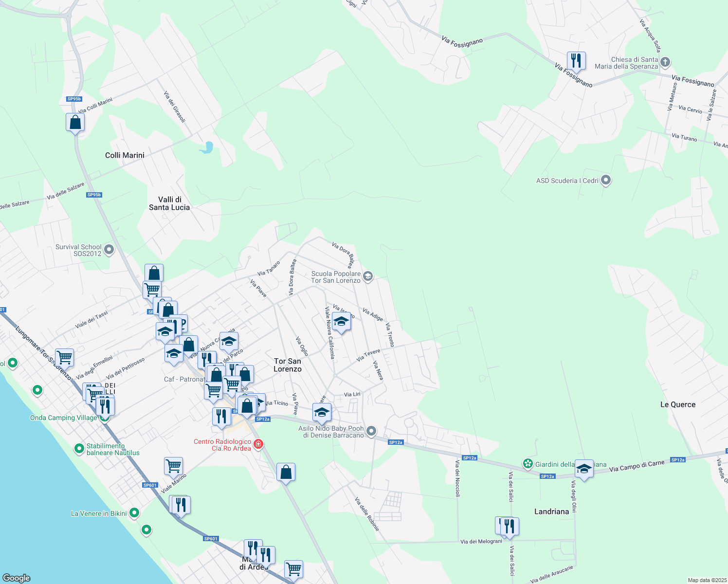Select the shopping bag icon below Viale Marino

pyautogui.click(x=286, y=471)
